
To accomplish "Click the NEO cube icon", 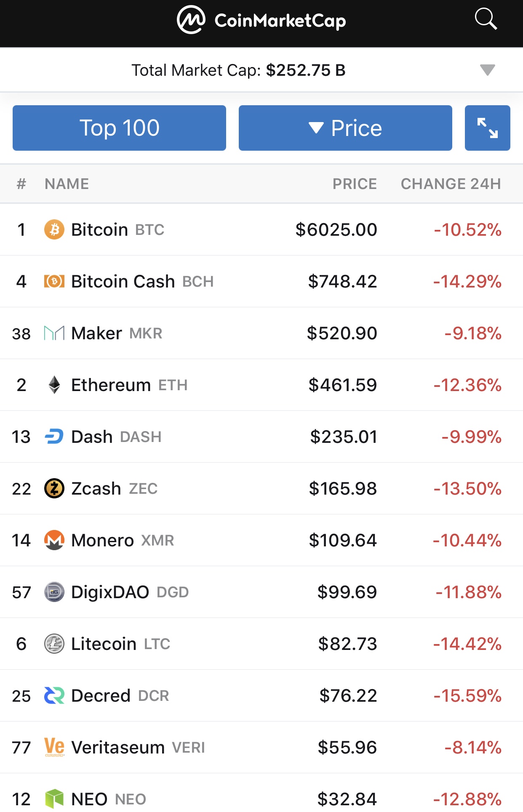I will [54, 799].
